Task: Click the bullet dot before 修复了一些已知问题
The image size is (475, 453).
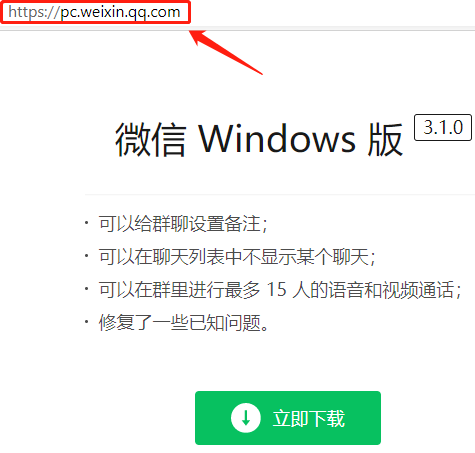Action: pos(87,322)
